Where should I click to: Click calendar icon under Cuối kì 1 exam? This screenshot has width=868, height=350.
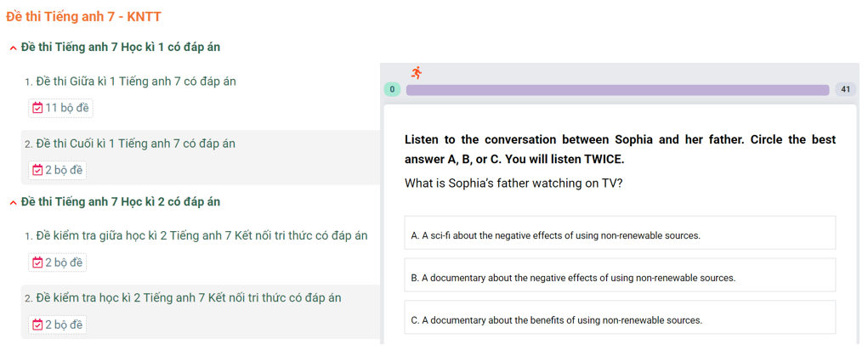pos(37,170)
